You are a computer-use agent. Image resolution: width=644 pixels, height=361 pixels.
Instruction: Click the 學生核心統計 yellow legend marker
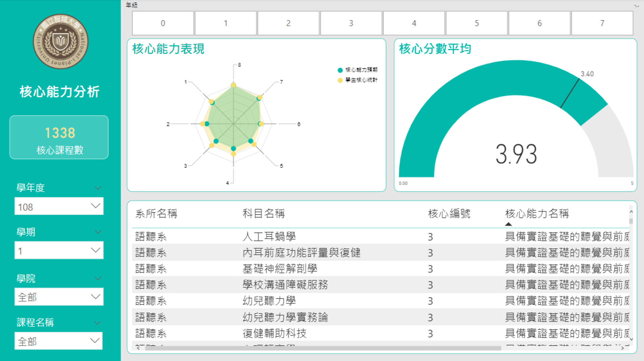[x=340, y=80]
